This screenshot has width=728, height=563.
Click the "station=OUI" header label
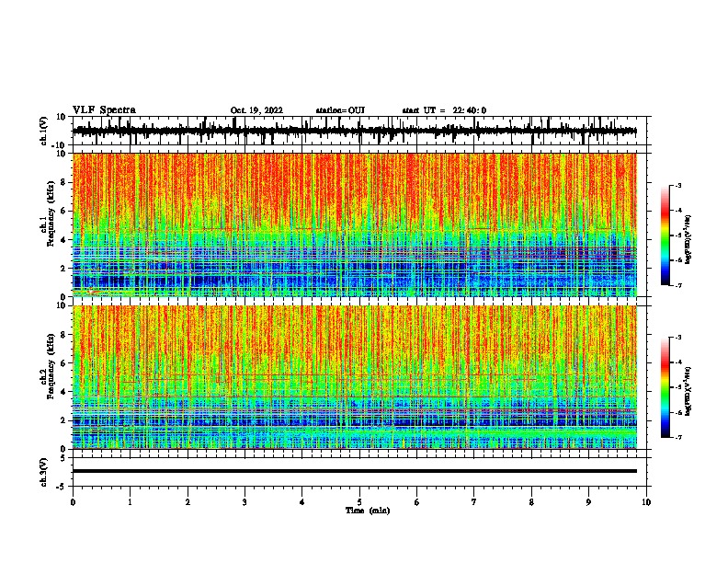pyautogui.click(x=340, y=110)
